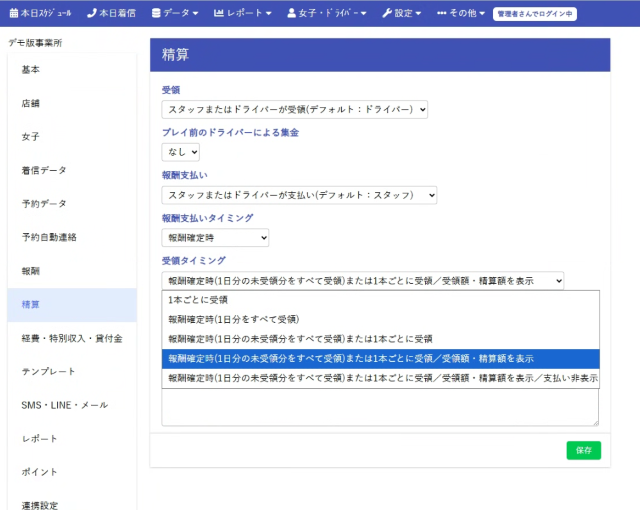Expand the その他 menu
This screenshot has width=640, height=510.
click(461, 13)
